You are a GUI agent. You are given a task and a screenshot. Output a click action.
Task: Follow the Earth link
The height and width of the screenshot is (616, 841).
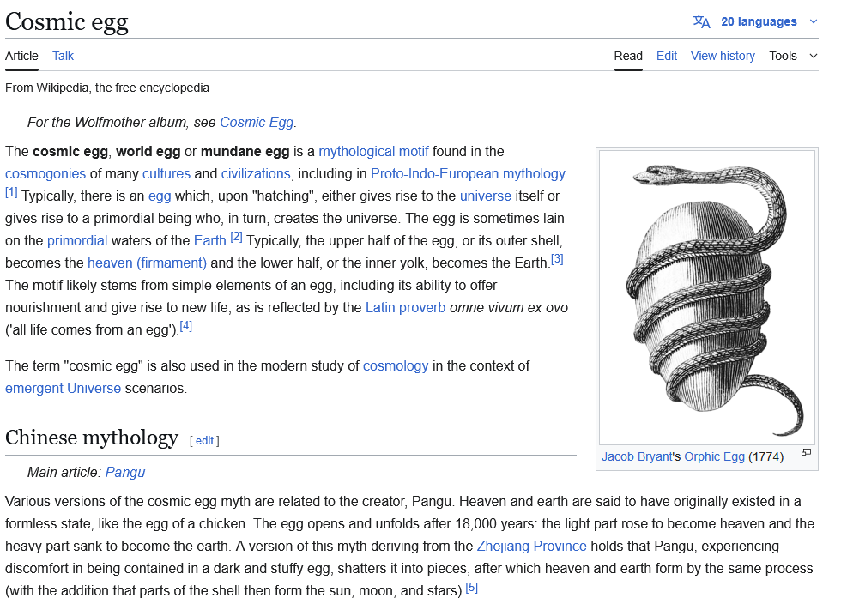tap(209, 241)
